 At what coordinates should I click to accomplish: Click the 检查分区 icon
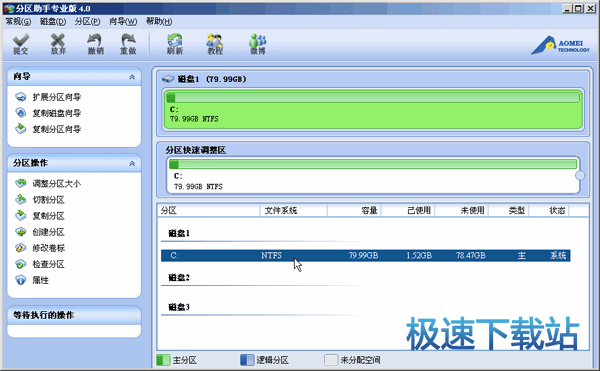click(x=21, y=264)
